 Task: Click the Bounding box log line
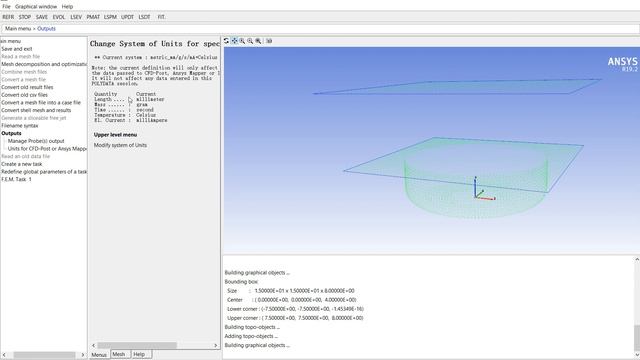click(242, 282)
